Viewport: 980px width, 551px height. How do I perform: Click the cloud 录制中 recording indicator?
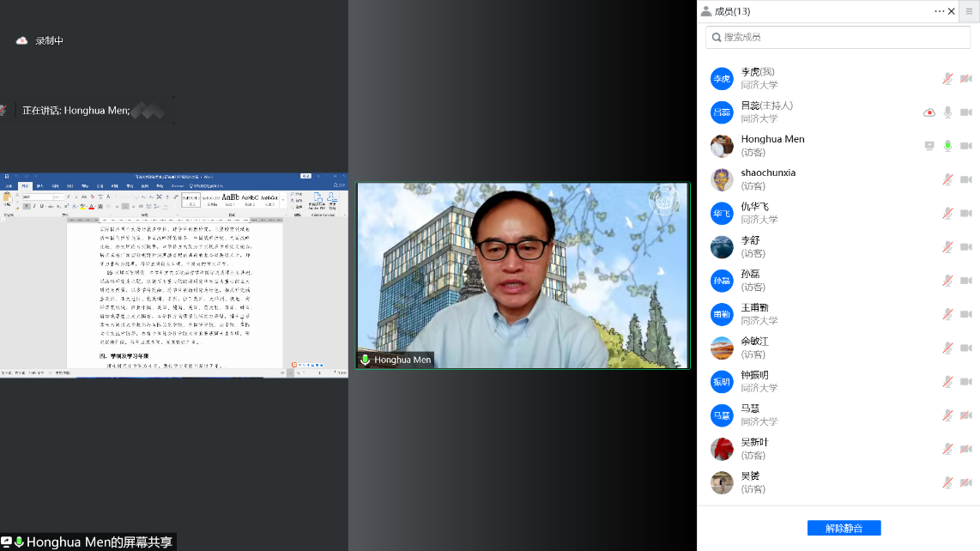pos(22,40)
